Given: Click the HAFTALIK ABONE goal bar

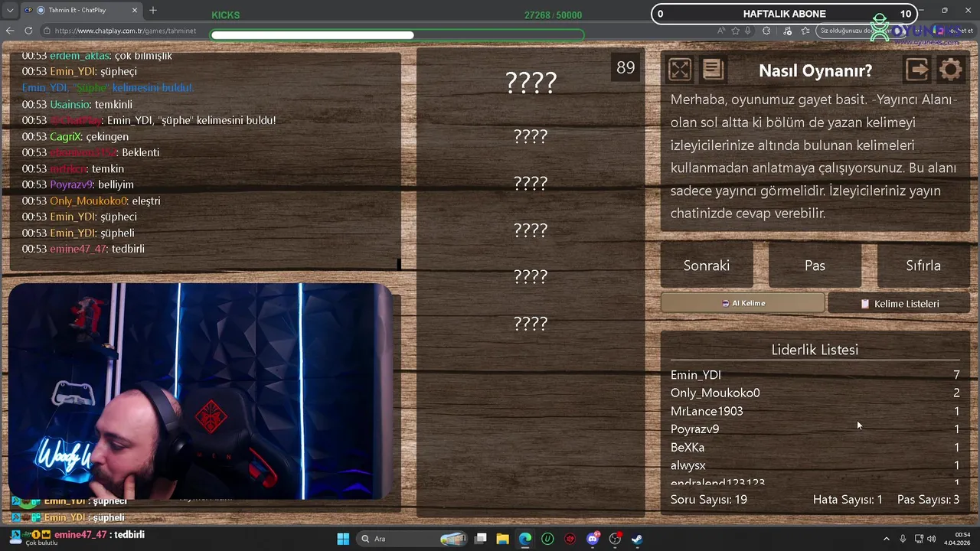Looking at the screenshot, I should coord(784,14).
